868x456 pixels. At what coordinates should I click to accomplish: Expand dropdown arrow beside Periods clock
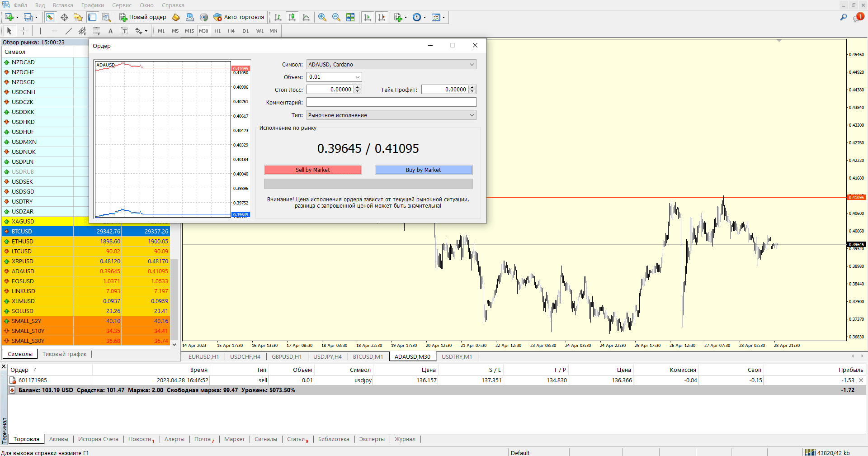click(425, 17)
